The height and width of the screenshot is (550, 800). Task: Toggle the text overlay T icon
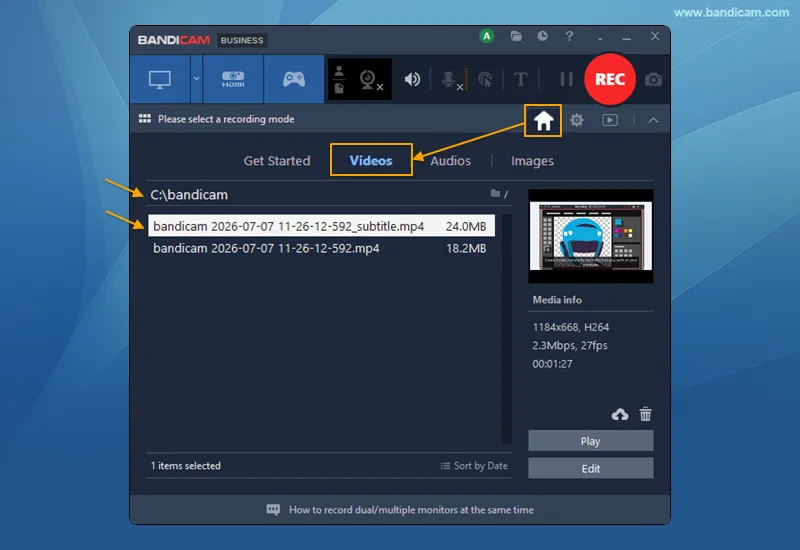point(520,80)
